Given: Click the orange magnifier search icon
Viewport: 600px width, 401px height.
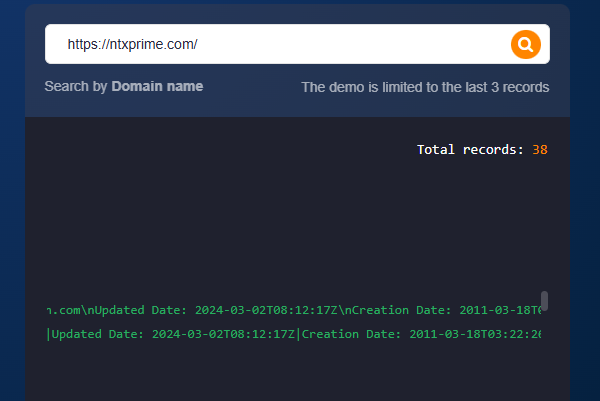Looking at the screenshot, I should (x=525, y=44).
